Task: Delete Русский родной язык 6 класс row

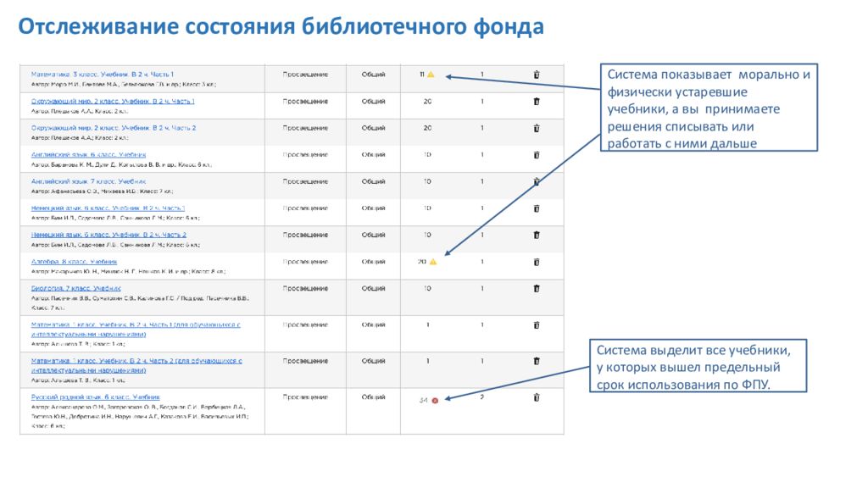Action: tap(537, 397)
